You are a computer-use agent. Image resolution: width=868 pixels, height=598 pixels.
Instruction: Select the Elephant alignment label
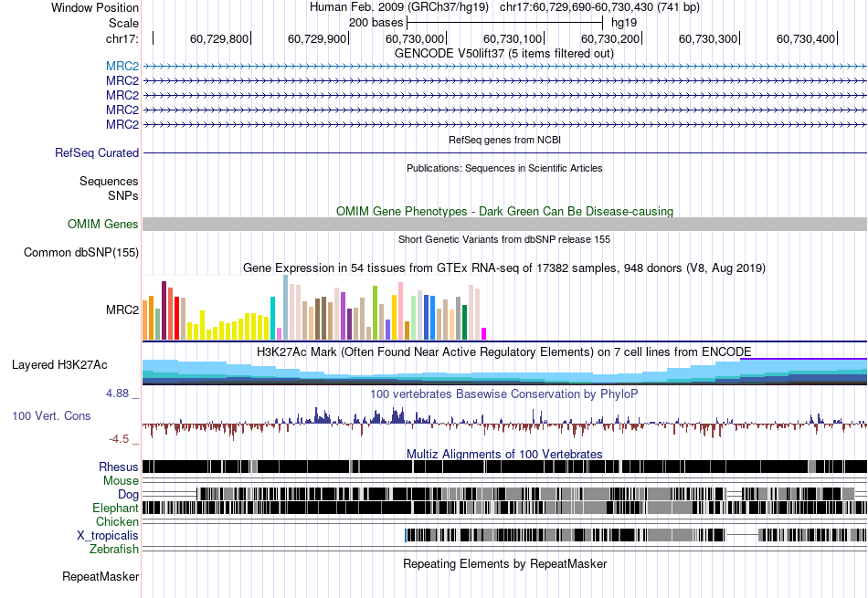click(x=115, y=508)
